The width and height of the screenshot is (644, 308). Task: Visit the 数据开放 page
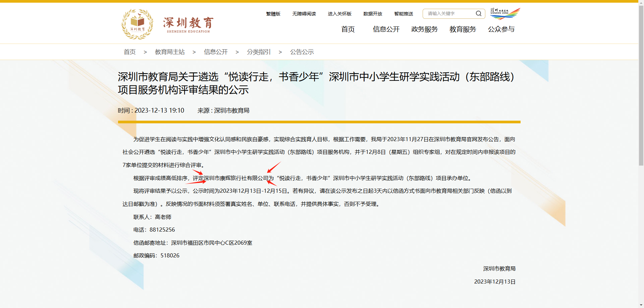372,14
